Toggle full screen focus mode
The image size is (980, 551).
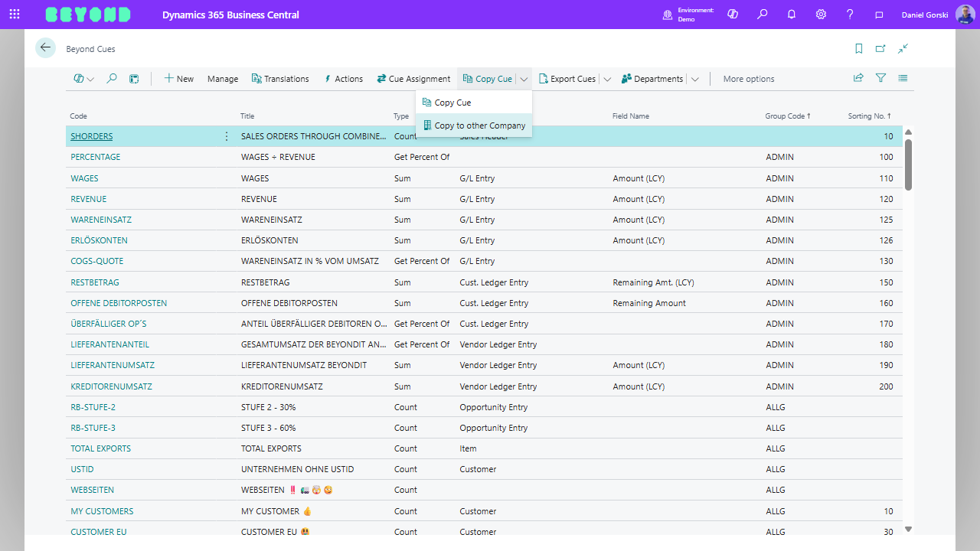pyautogui.click(x=903, y=47)
